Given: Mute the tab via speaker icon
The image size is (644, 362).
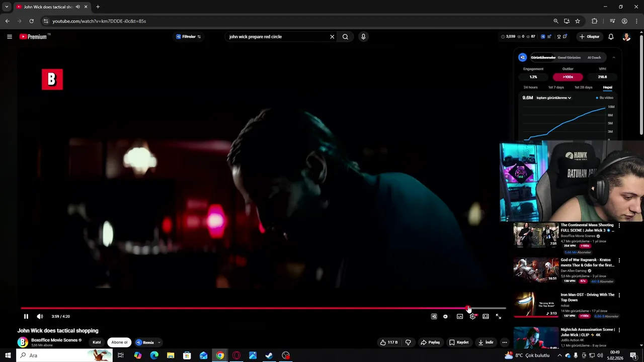Looking at the screenshot, I should tap(77, 7).
